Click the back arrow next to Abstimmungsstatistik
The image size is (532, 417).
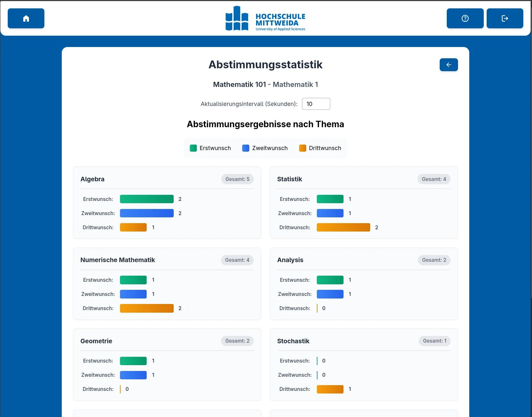pos(448,64)
